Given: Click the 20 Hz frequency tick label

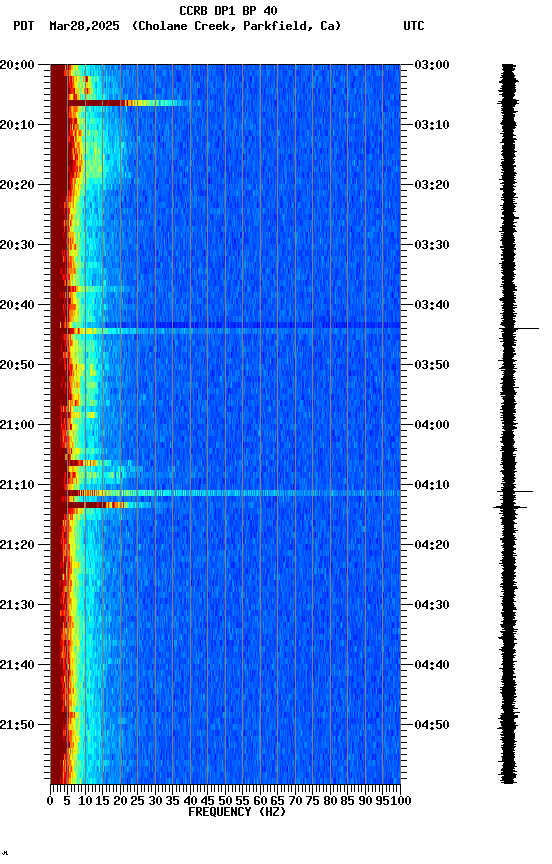Looking at the screenshot, I should coord(120,801).
